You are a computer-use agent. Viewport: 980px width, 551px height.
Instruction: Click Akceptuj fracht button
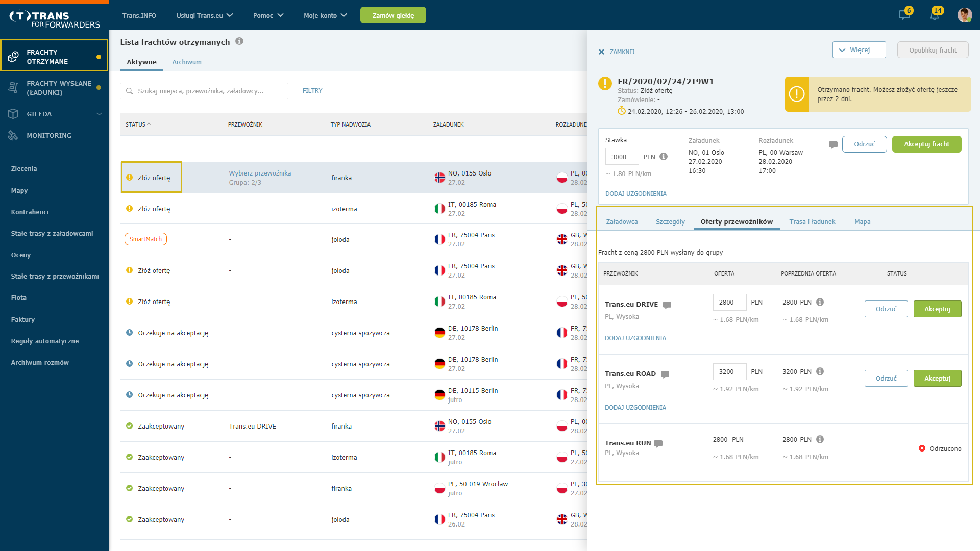pyautogui.click(x=926, y=144)
